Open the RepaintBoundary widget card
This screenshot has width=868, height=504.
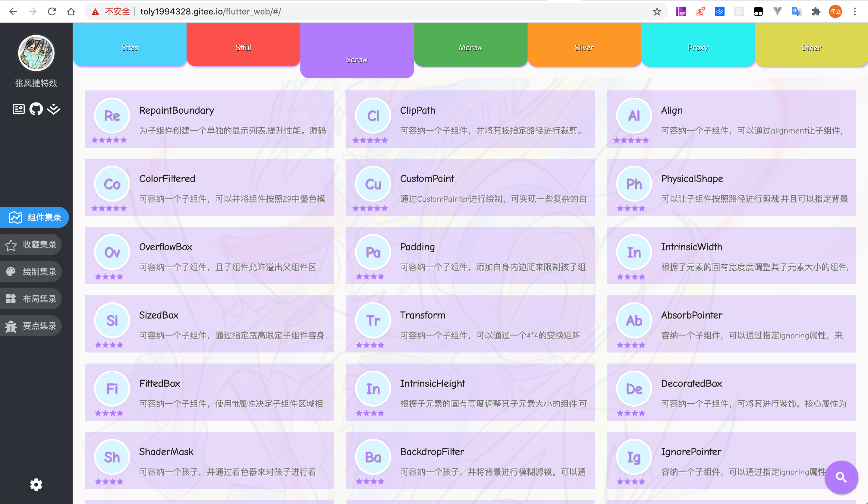coord(209,119)
